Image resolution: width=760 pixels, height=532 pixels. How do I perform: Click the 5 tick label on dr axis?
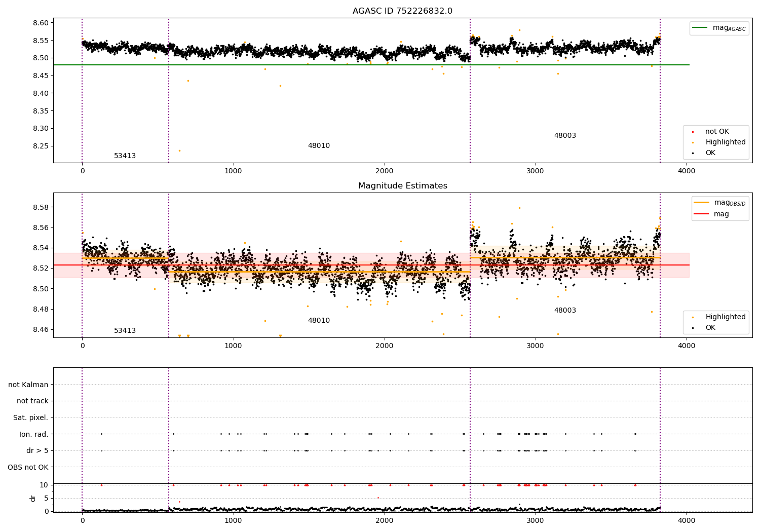[46, 498]
